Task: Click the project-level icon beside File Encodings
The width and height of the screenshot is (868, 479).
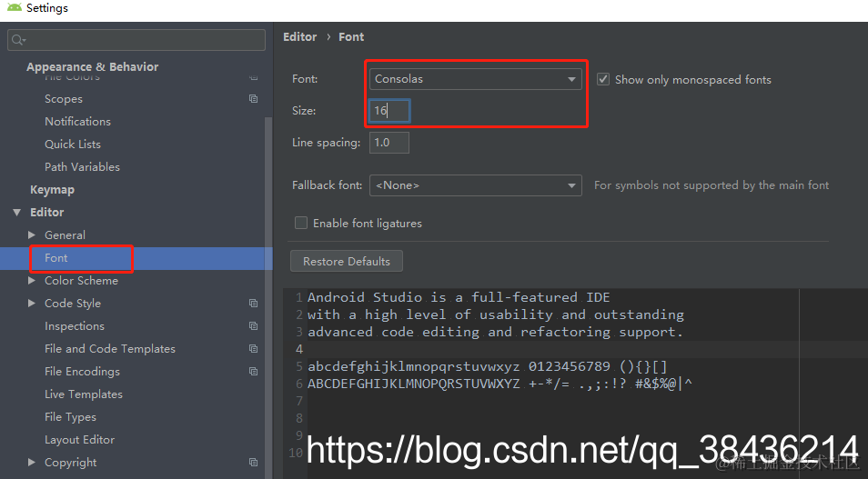Action: coord(254,371)
